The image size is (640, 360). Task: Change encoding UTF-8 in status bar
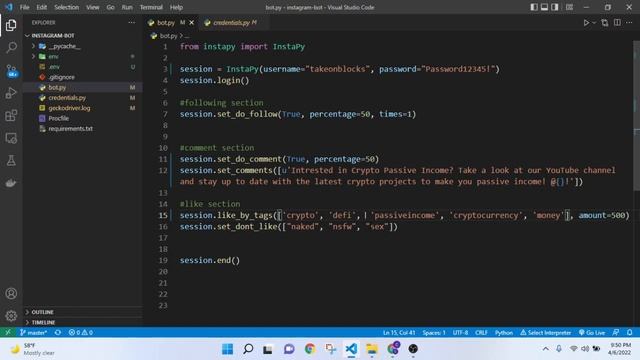[460, 333]
